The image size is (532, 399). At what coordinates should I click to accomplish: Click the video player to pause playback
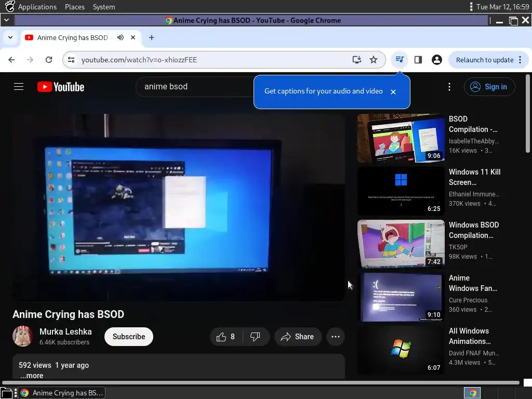click(x=179, y=207)
